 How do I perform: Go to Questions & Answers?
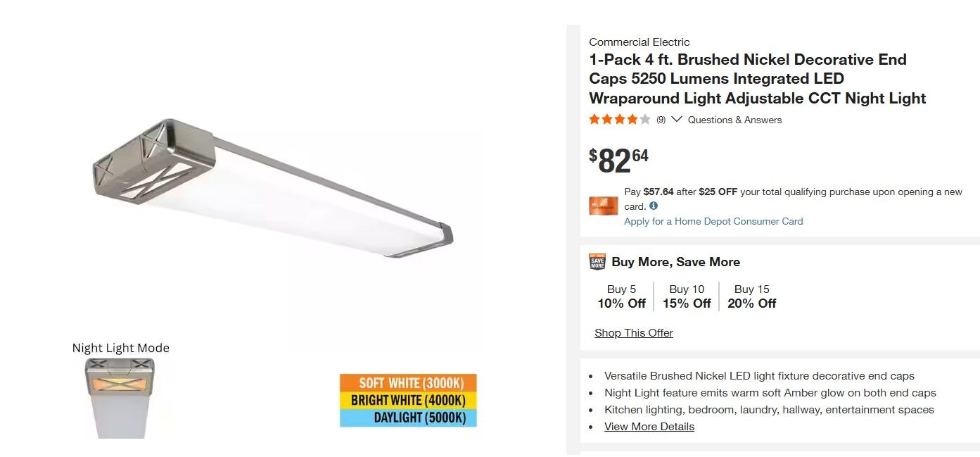tap(734, 120)
